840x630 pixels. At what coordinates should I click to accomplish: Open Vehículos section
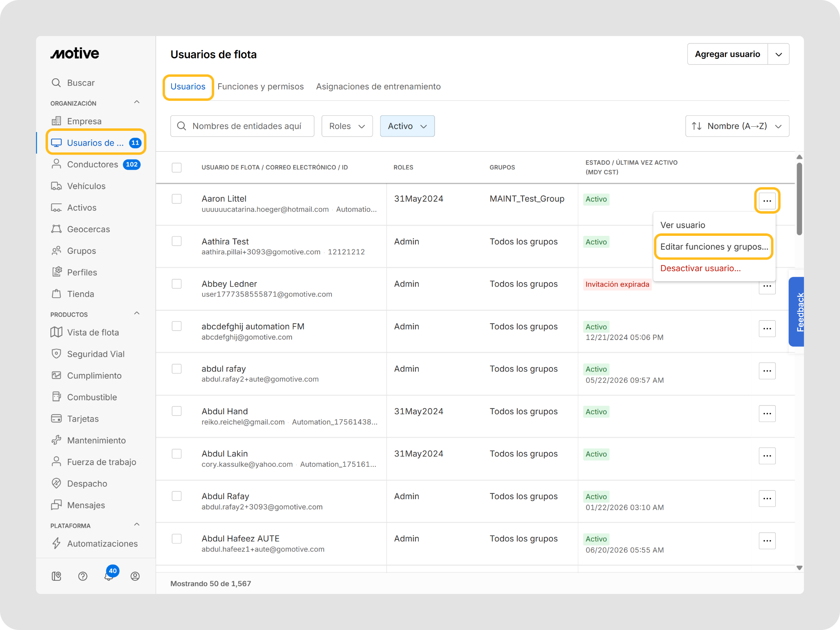click(78, 186)
